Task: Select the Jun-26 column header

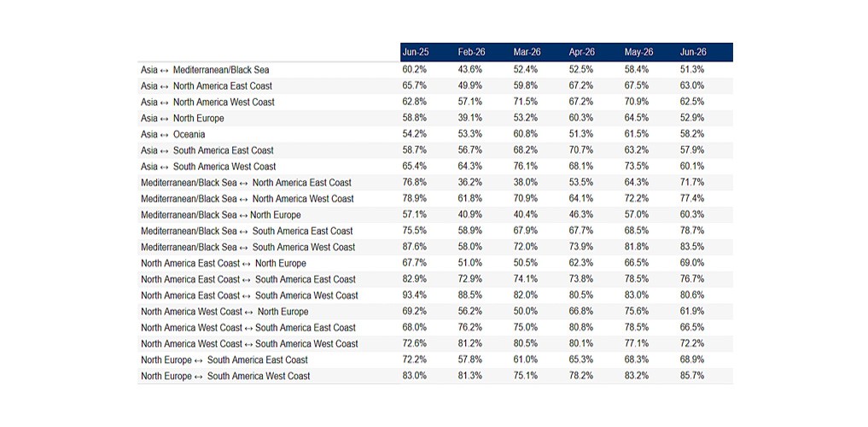Action: (693, 52)
